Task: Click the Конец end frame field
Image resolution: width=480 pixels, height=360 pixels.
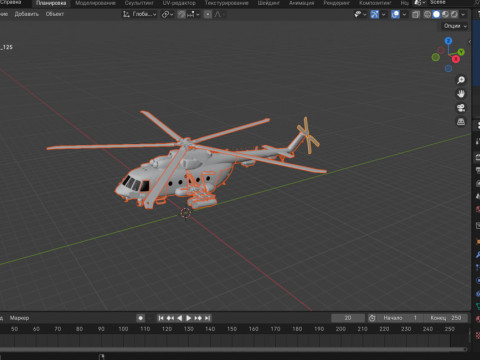Action: pyautogui.click(x=446, y=318)
